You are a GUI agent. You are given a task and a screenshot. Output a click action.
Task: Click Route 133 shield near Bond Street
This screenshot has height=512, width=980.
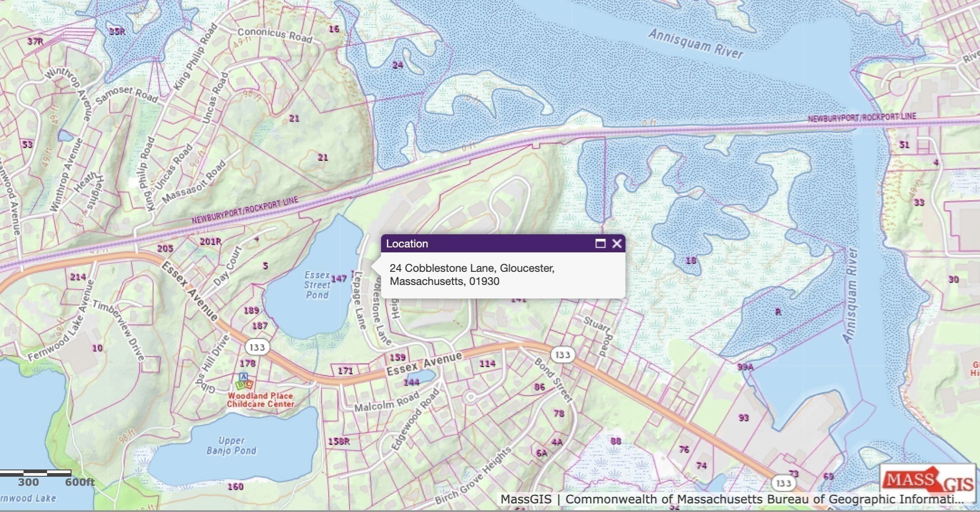pyautogui.click(x=562, y=355)
